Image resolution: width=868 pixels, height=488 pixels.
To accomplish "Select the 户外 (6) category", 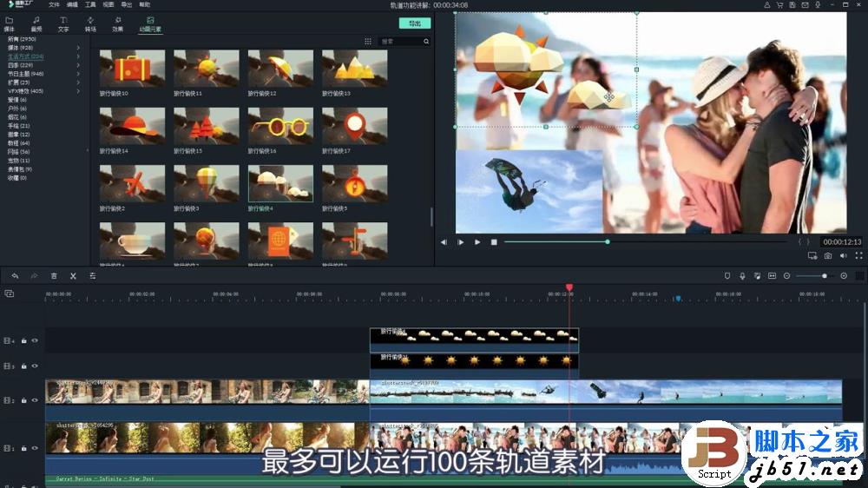I will (17, 109).
